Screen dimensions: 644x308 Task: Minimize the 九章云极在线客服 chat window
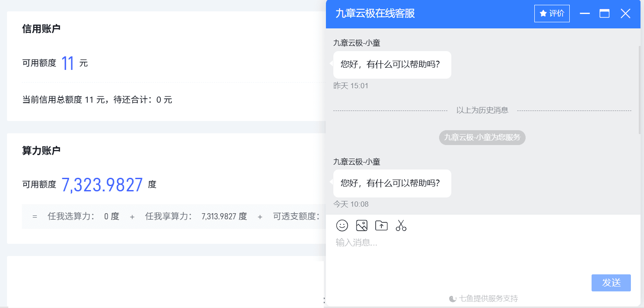point(585,14)
